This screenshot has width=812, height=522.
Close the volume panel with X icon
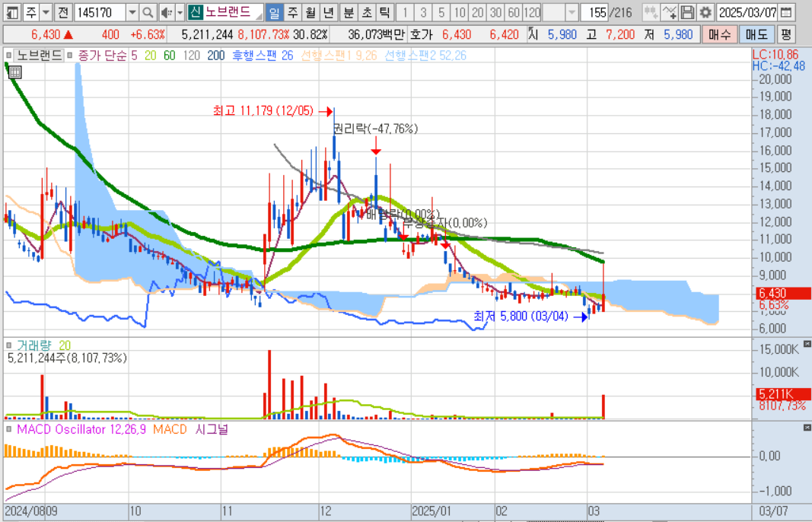pyautogui.click(x=807, y=344)
